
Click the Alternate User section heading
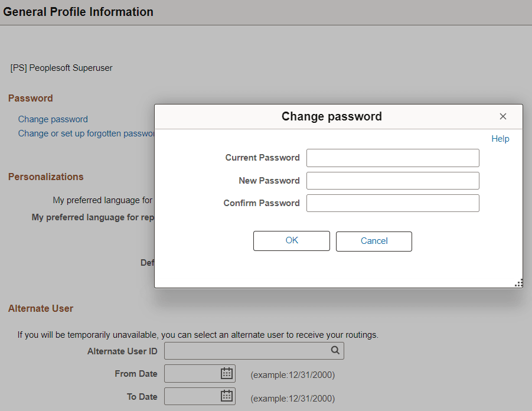pyautogui.click(x=40, y=308)
